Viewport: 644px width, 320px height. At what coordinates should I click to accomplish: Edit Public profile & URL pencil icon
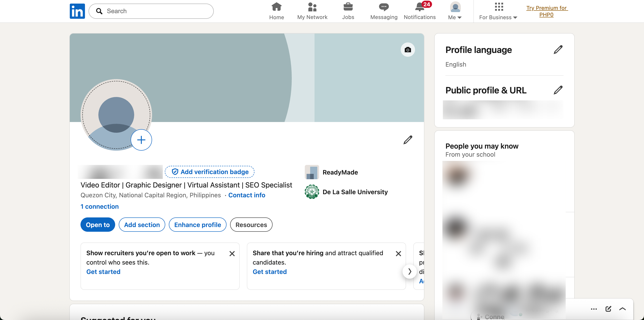coord(558,90)
